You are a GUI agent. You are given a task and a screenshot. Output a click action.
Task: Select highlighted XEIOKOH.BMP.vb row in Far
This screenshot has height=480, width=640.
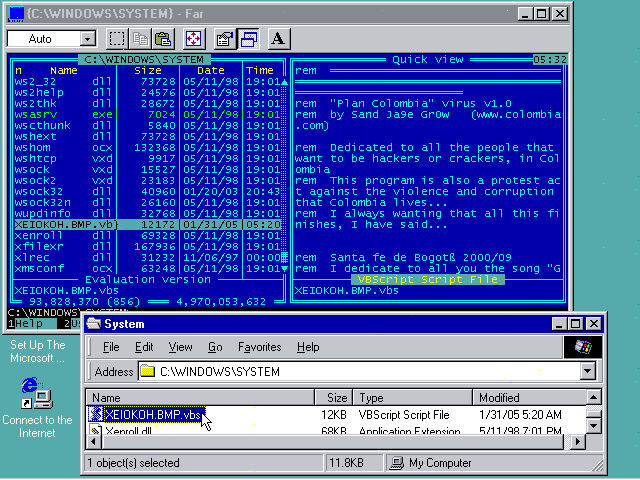(x=147, y=225)
